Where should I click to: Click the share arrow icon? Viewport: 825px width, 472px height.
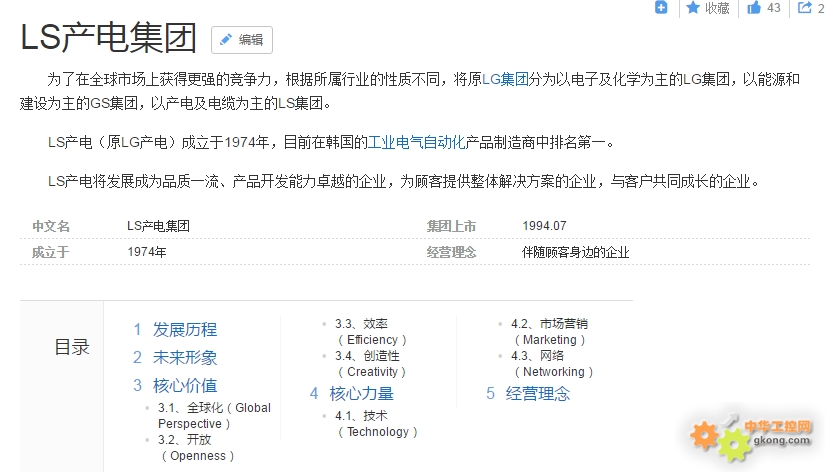point(805,7)
